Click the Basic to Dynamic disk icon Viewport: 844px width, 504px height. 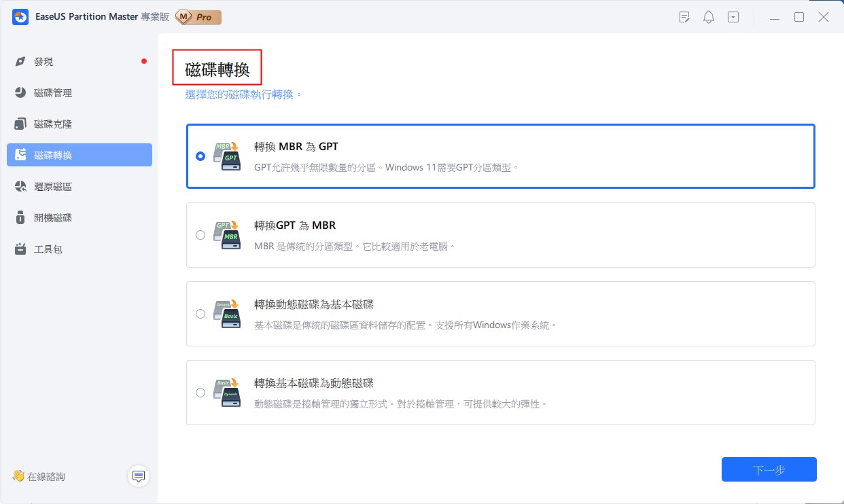point(228,392)
